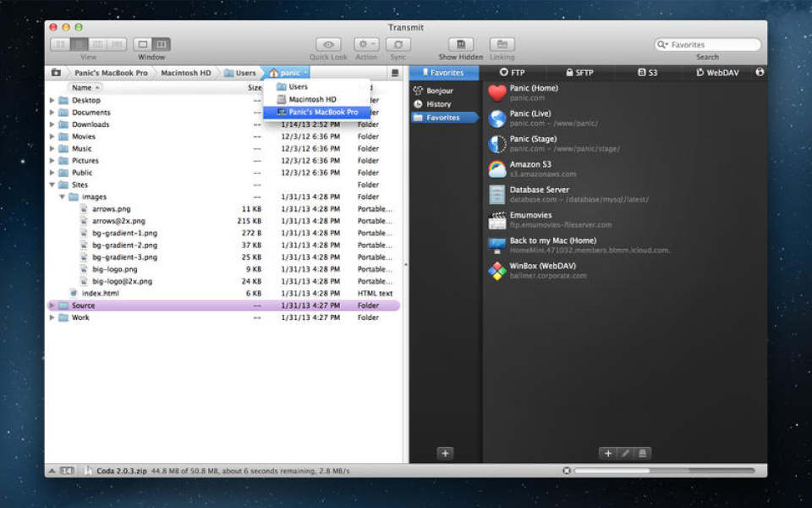The image size is (812, 508).
Task: Switch to the FTP tab
Action: click(513, 73)
